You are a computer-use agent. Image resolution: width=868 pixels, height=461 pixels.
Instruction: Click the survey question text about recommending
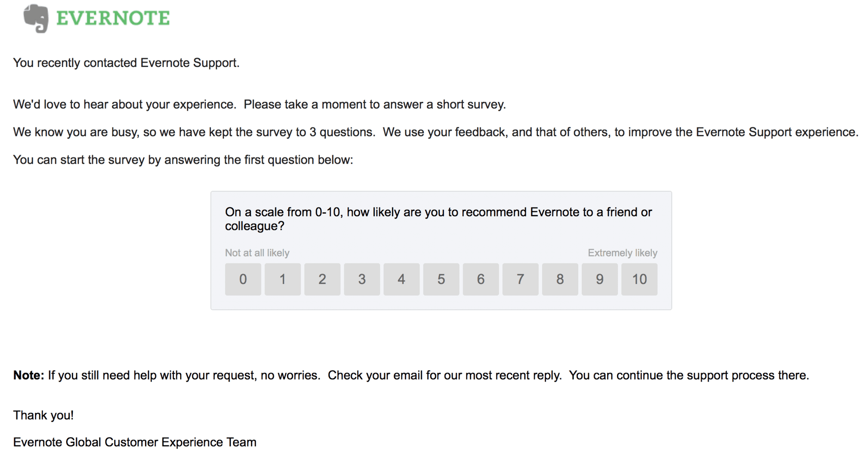point(438,219)
